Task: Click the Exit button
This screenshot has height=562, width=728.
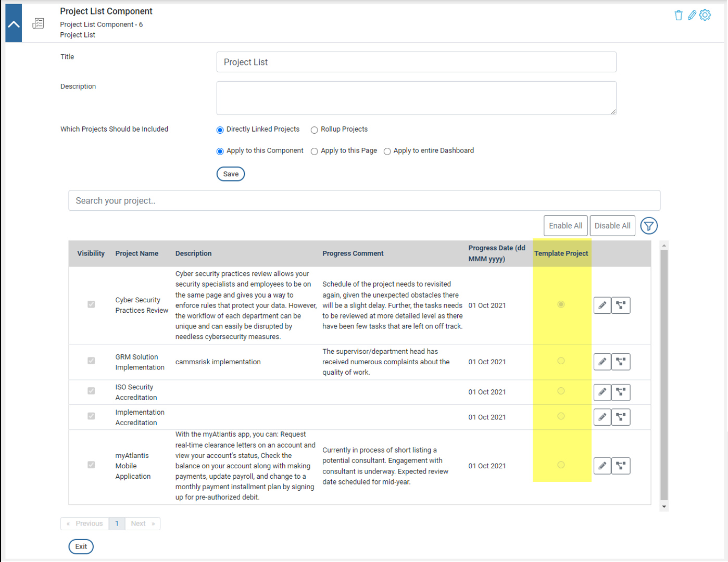Action: coord(81,546)
